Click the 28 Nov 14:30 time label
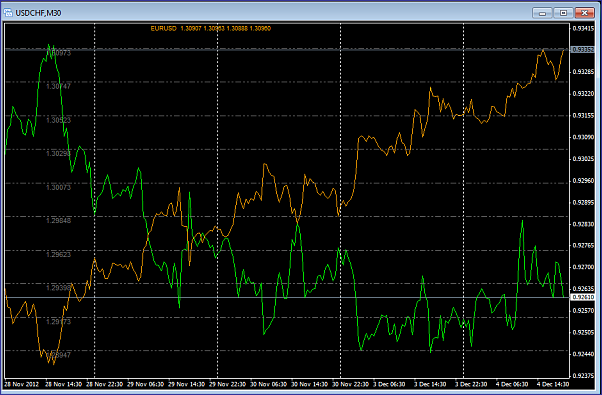 (63, 384)
